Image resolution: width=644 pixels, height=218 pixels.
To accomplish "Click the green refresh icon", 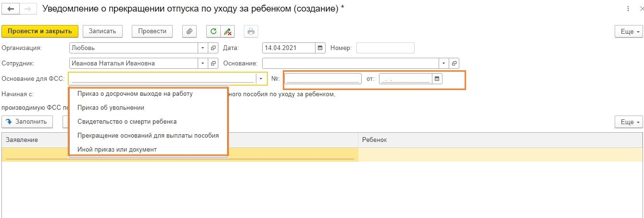I will (x=214, y=31).
